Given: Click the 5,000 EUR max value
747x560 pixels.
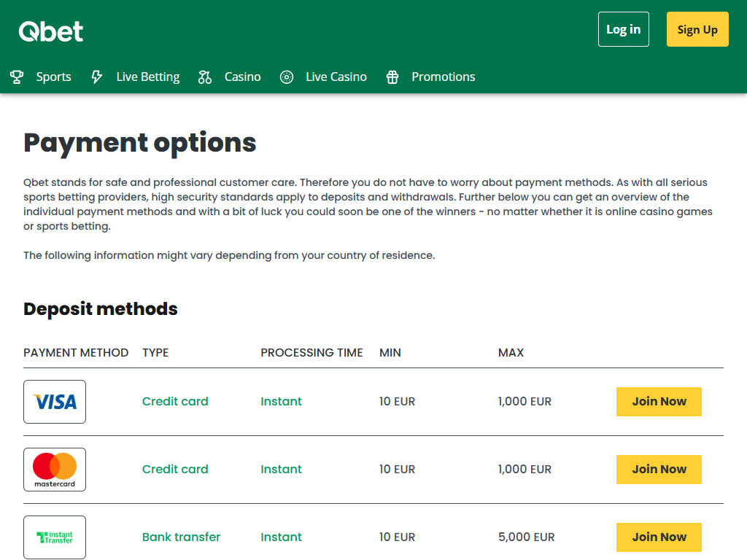Looking at the screenshot, I should click(x=527, y=537).
